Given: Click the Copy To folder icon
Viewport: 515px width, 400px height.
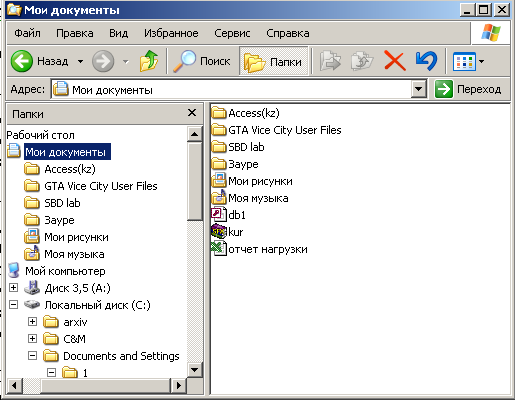Looking at the screenshot, I should point(362,61).
